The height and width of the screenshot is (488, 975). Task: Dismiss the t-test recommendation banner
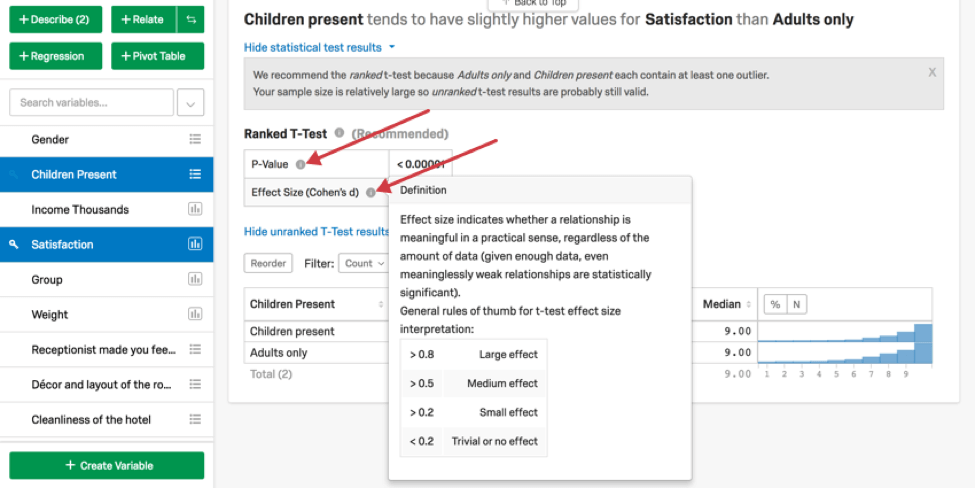click(x=932, y=72)
